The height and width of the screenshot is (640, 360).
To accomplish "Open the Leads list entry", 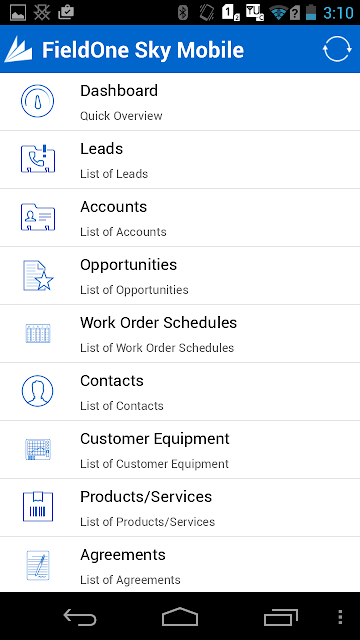I will click(x=180, y=160).
